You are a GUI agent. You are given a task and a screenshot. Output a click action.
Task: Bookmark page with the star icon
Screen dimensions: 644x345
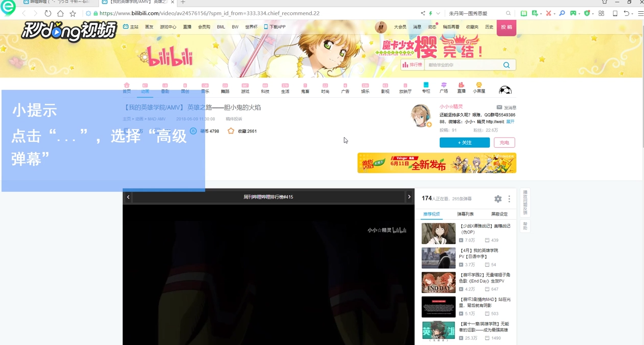73,13
